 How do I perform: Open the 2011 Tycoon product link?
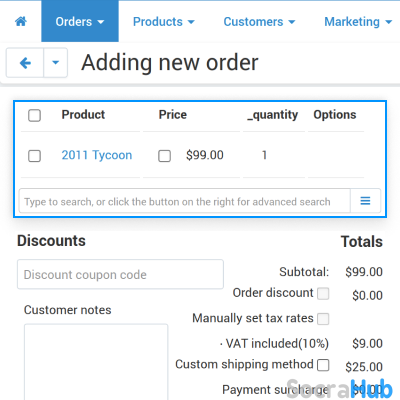97,155
